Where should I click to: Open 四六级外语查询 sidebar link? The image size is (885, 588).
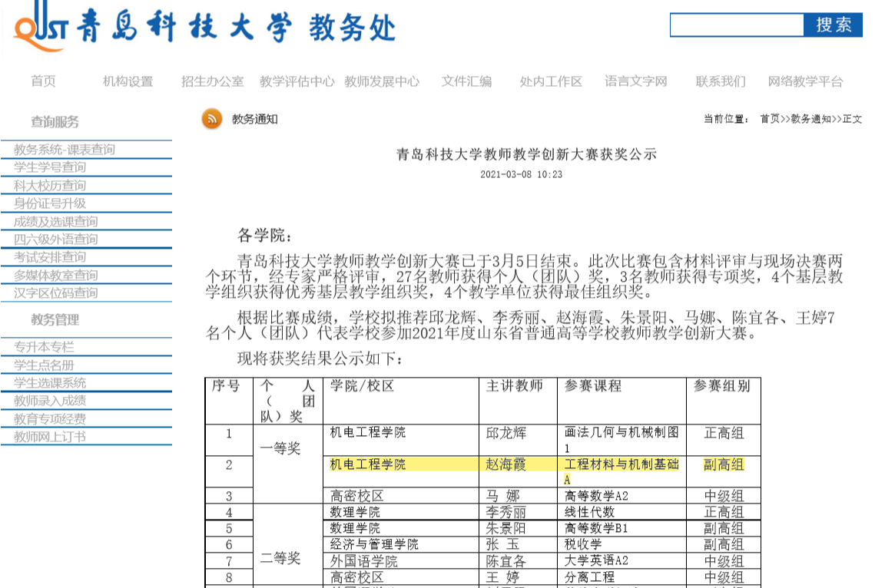point(56,239)
